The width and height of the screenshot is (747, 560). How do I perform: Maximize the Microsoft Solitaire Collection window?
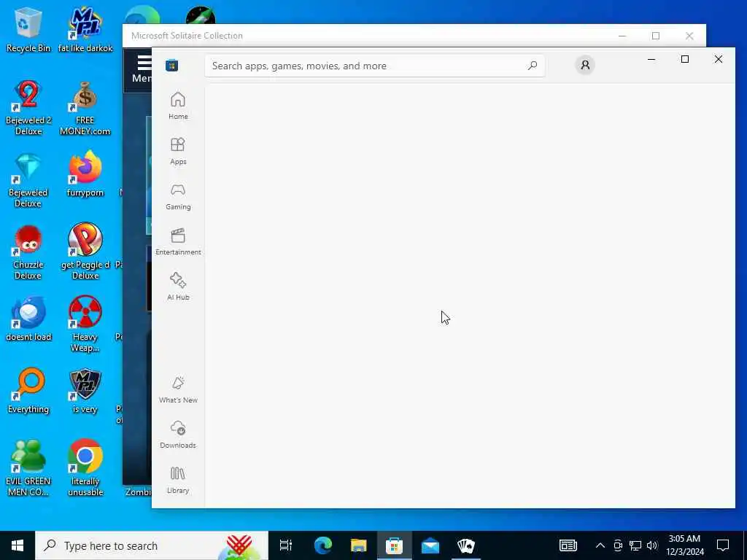tap(656, 36)
